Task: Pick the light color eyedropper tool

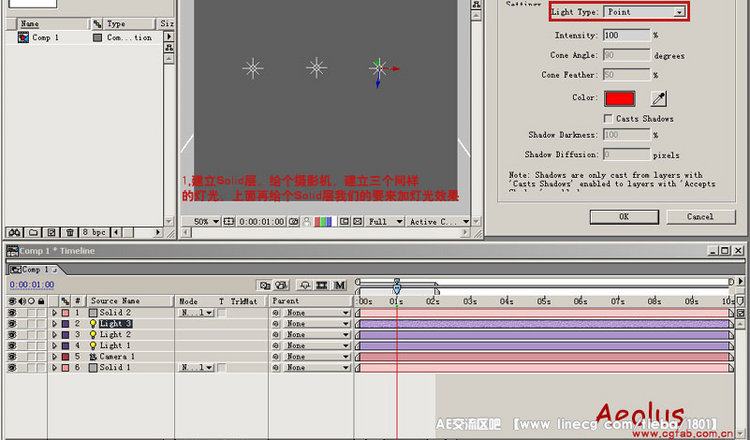Action: 659,99
